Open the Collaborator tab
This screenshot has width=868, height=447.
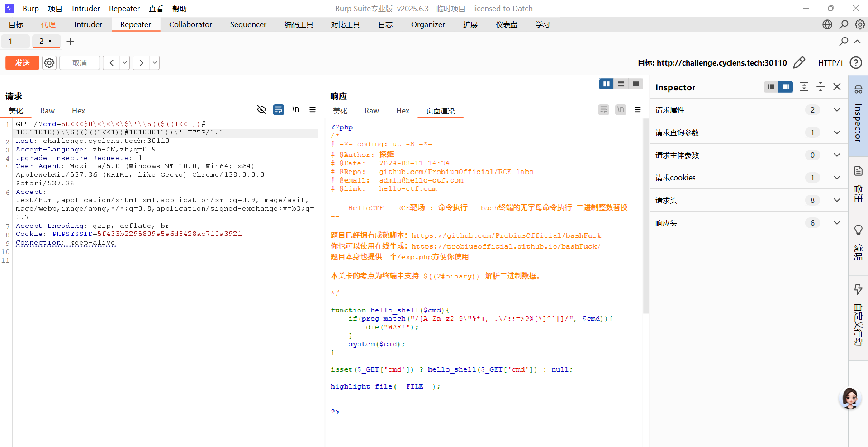pos(190,24)
